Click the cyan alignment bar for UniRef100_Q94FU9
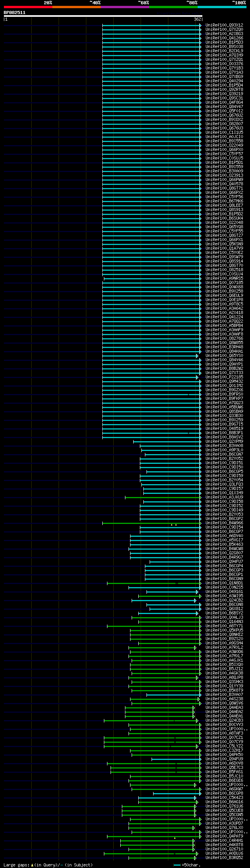Image resolution: width=250 pixels, height=868 pixels. [x=177, y=759]
